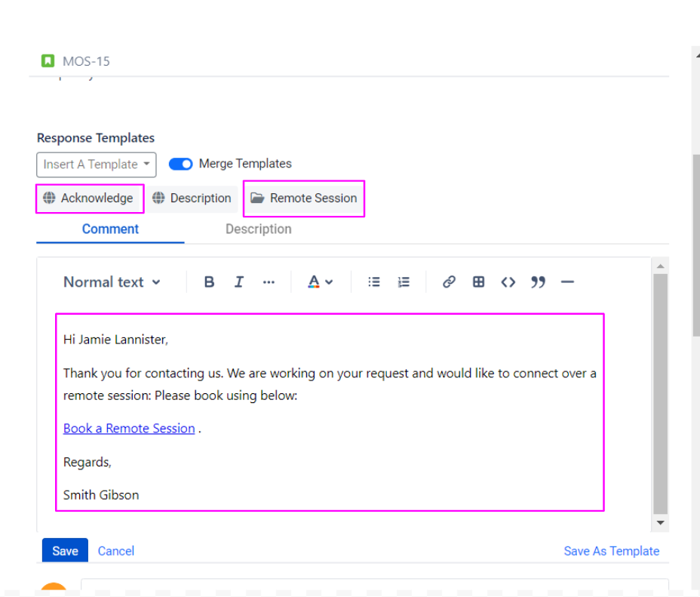Insert a code snippet block
Viewport: 700px width, 597px height.
(508, 282)
